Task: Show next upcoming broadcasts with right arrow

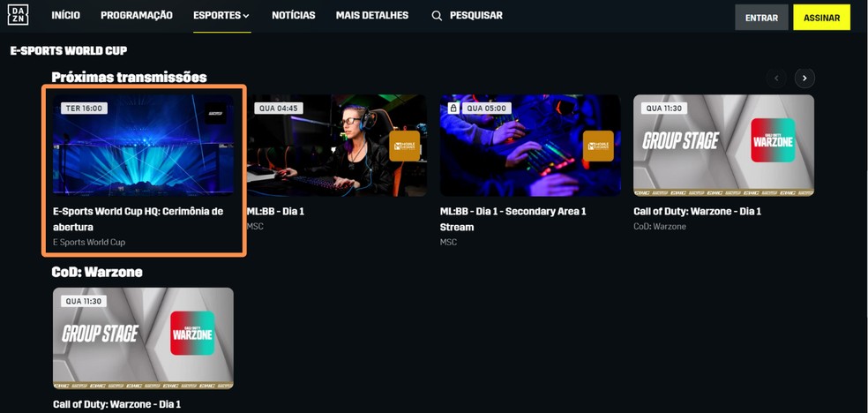Action: [x=804, y=78]
